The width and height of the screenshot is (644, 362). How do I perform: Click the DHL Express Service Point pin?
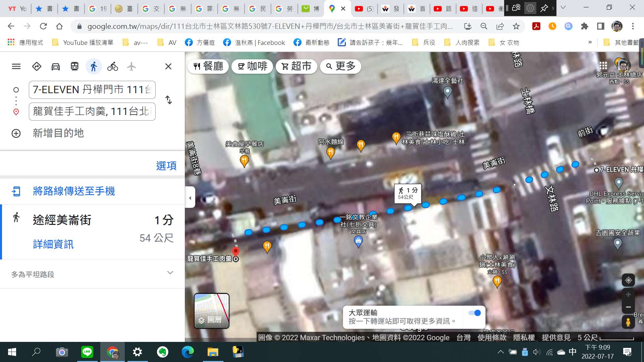(619, 183)
